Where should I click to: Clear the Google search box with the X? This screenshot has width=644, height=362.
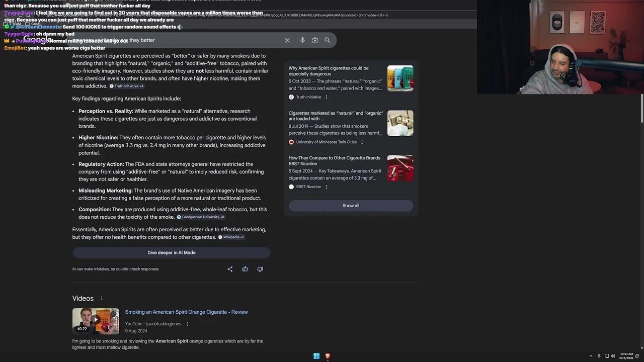(287, 40)
